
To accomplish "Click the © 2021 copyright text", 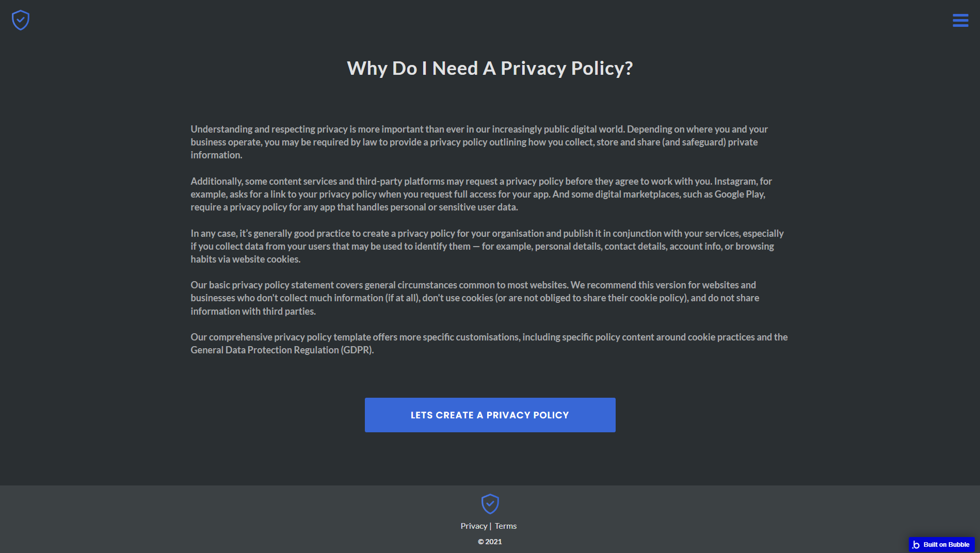I will [490, 542].
